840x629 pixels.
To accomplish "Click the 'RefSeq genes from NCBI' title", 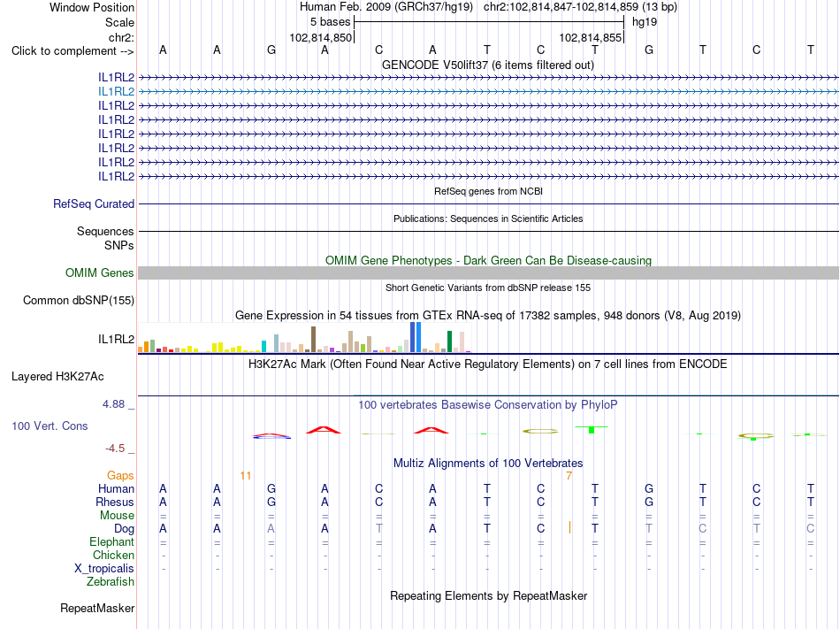I will [x=489, y=191].
